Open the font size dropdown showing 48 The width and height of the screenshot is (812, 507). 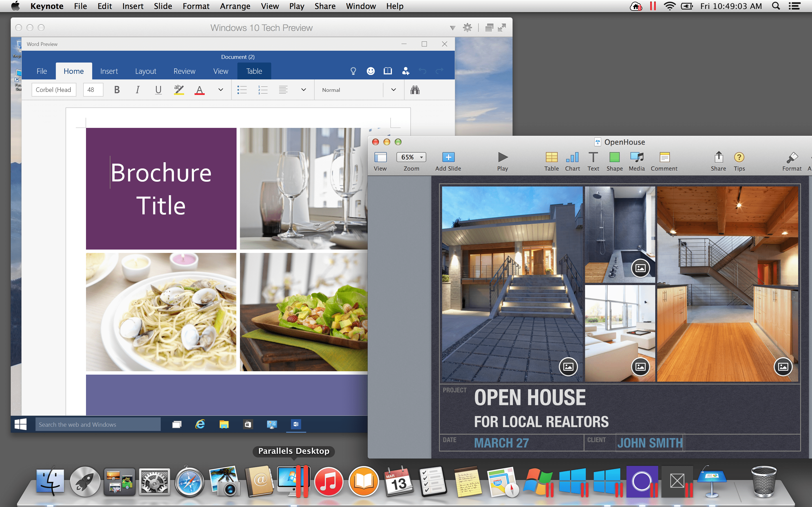point(92,89)
